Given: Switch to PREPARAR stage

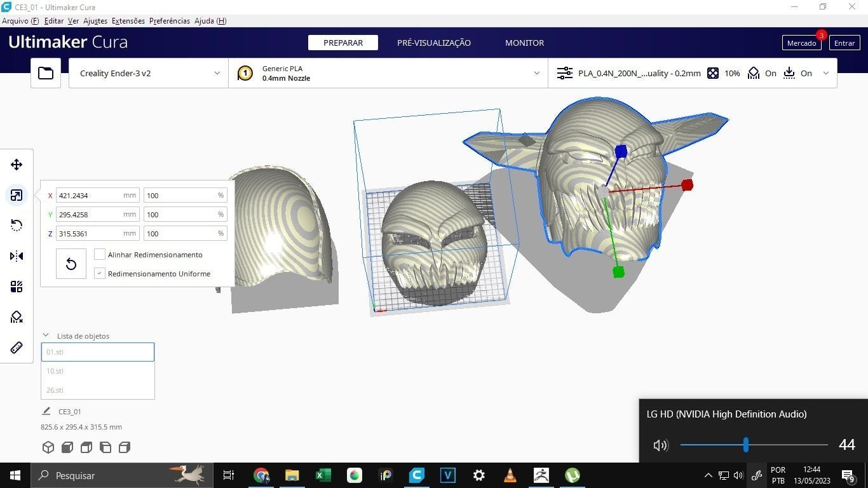Looking at the screenshot, I should click(343, 43).
